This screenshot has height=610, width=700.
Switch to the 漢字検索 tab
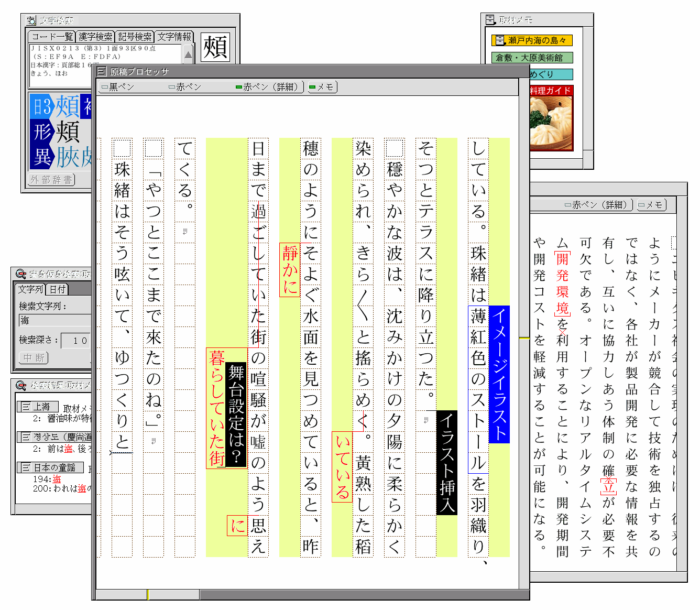pos(95,37)
